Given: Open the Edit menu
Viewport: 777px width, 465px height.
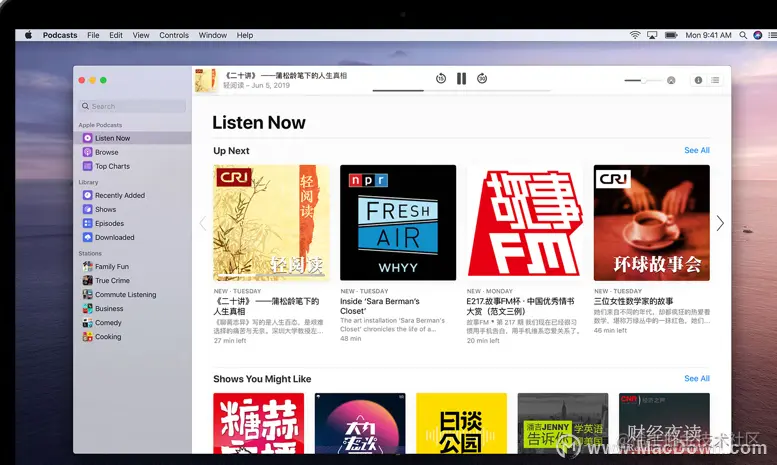Looking at the screenshot, I should pos(116,35).
